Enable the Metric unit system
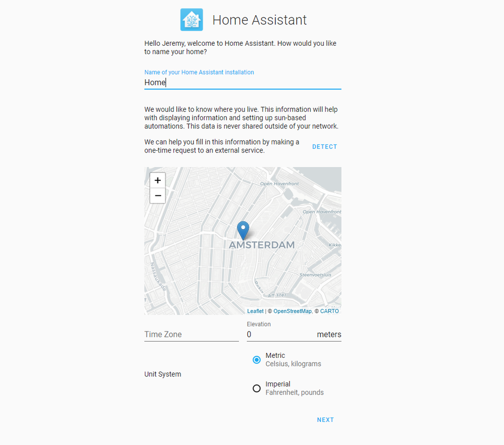504x445 pixels. coord(257,360)
